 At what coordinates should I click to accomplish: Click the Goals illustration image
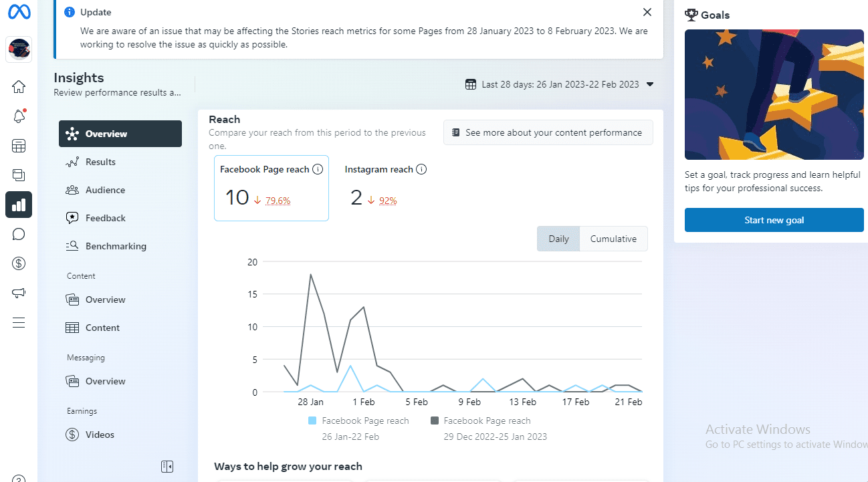tap(774, 94)
